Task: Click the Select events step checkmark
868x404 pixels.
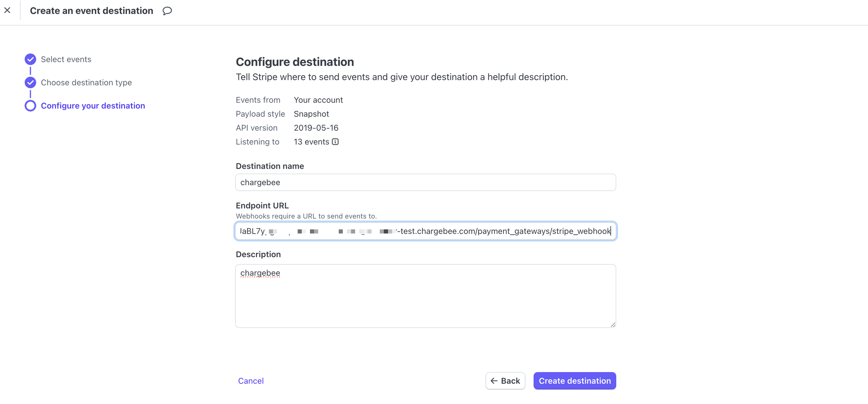Action: click(30, 59)
